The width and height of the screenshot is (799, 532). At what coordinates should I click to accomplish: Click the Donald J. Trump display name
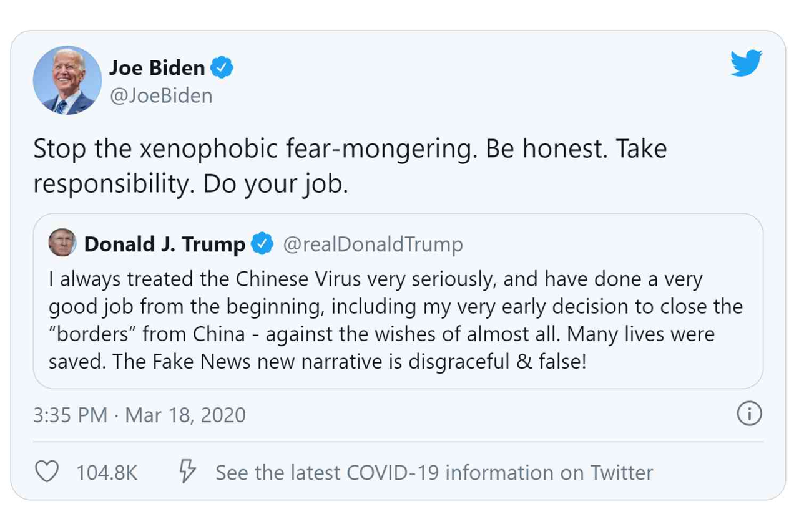(x=165, y=244)
